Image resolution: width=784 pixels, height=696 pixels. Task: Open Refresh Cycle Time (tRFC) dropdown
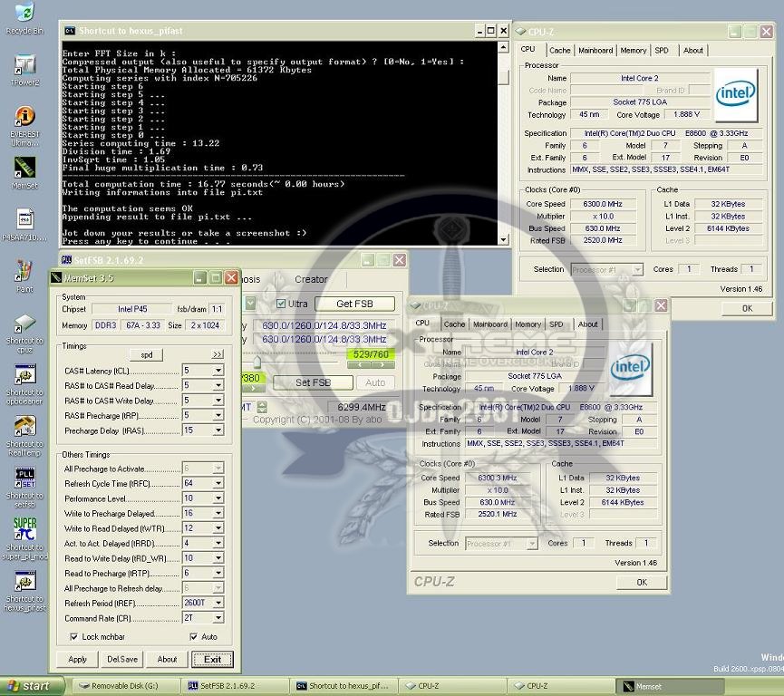[218, 483]
